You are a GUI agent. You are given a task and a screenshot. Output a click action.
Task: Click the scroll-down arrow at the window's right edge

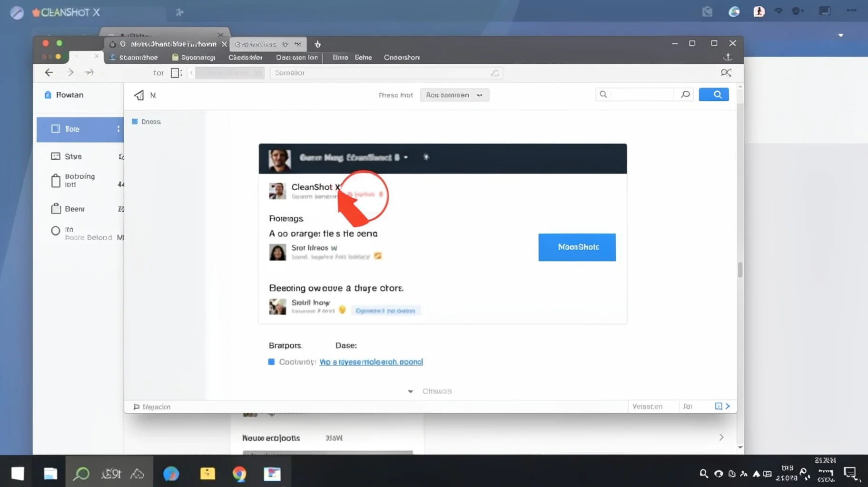click(740, 447)
